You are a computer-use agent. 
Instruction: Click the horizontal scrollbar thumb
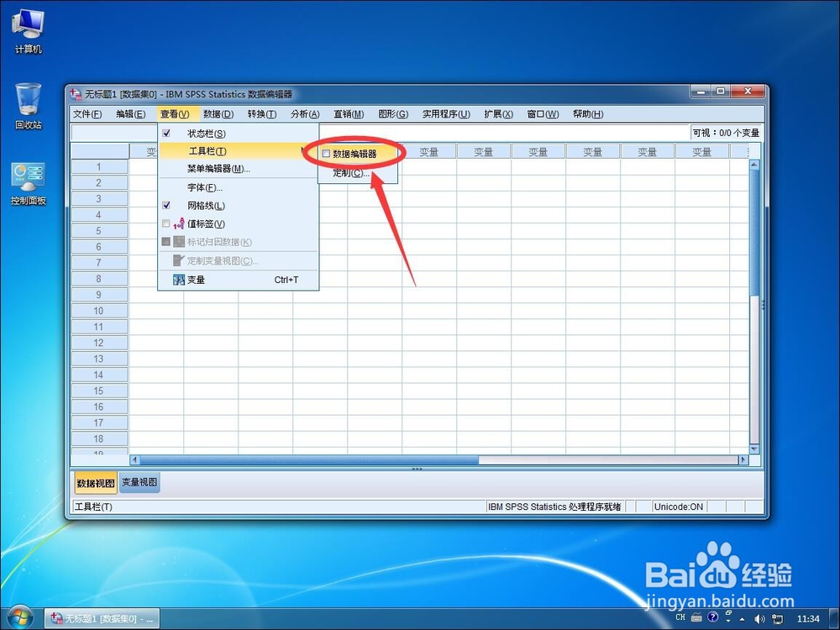pos(309,459)
